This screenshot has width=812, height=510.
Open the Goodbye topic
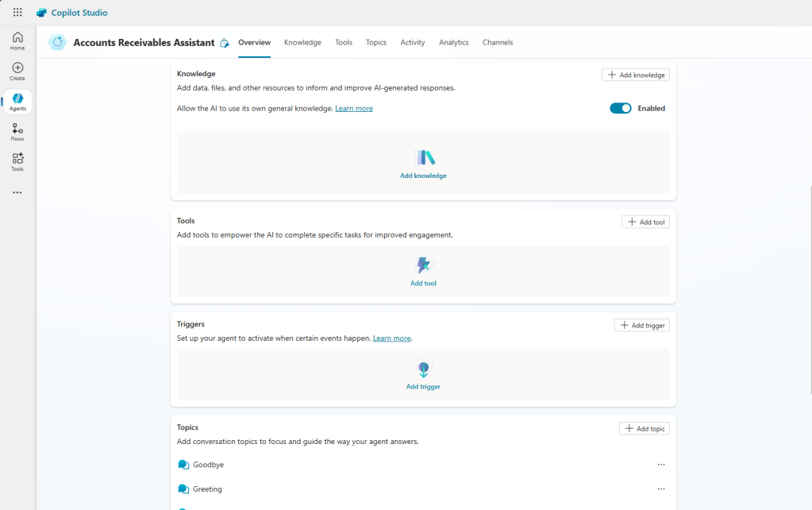tap(208, 465)
